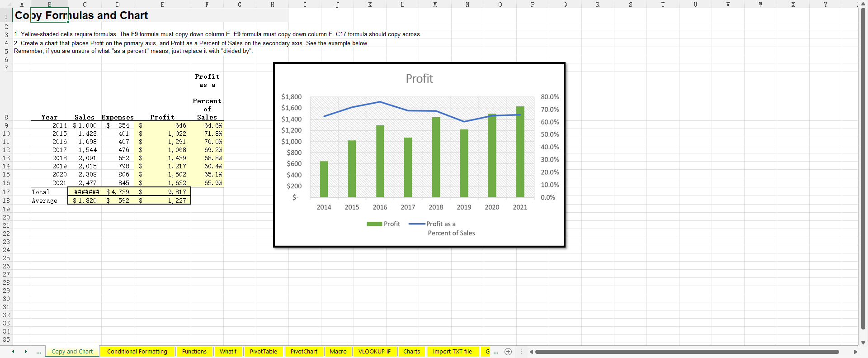868x358 pixels.
Task: Select the Total Expenses cell $4,739
Action: (118, 192)
